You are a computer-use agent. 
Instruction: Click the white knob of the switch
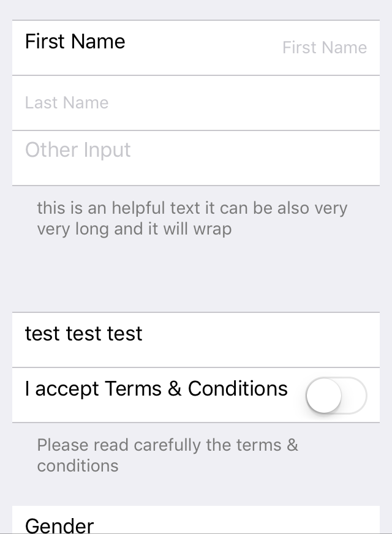[323, 396]
